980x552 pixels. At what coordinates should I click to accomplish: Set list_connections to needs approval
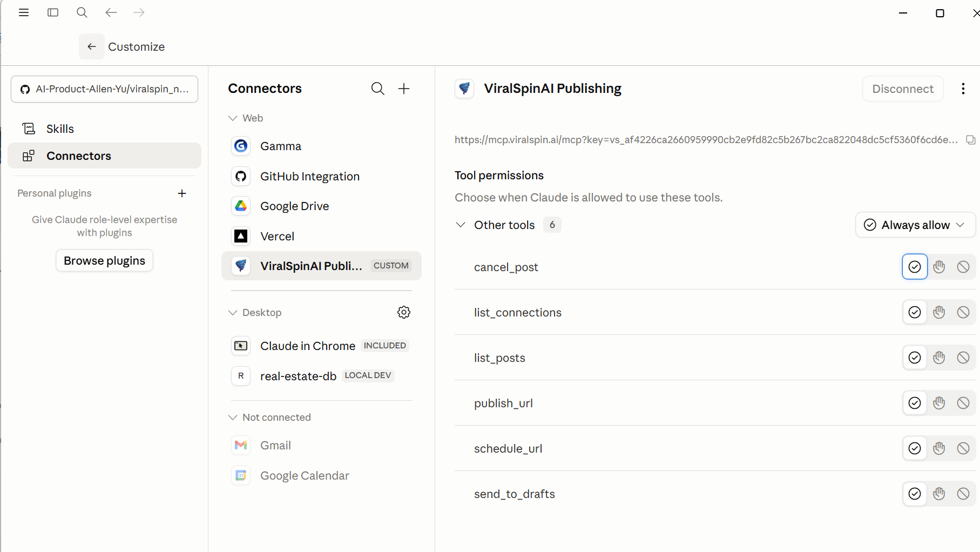pos(939,312)
